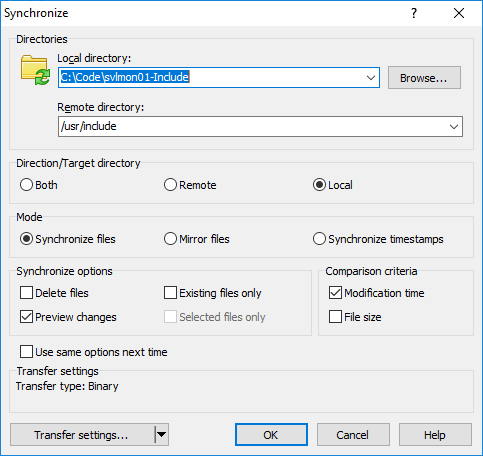Viewport: 483px width, 456px height.
Task: Expand the Local directory dropdown
Action: coord(371,78)
